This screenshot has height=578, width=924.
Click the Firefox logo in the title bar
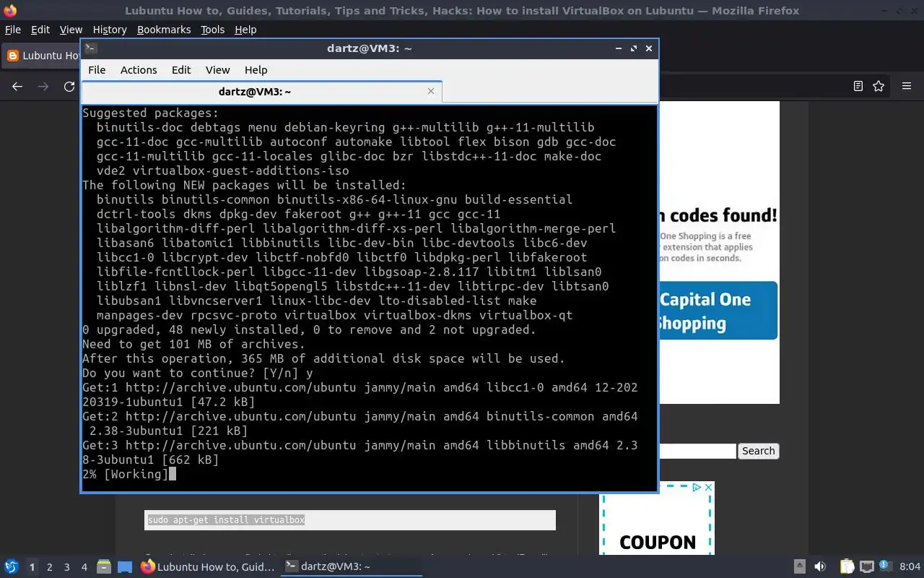[10, 11]
